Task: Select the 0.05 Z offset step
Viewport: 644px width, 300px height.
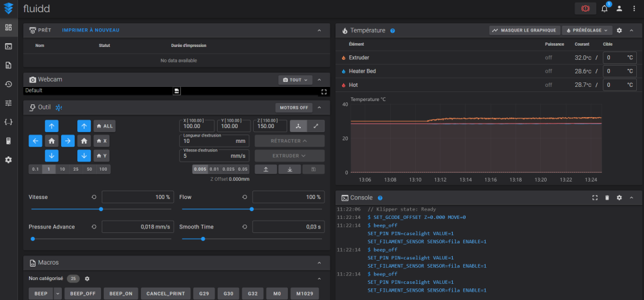Action: (x=243, y=169)
